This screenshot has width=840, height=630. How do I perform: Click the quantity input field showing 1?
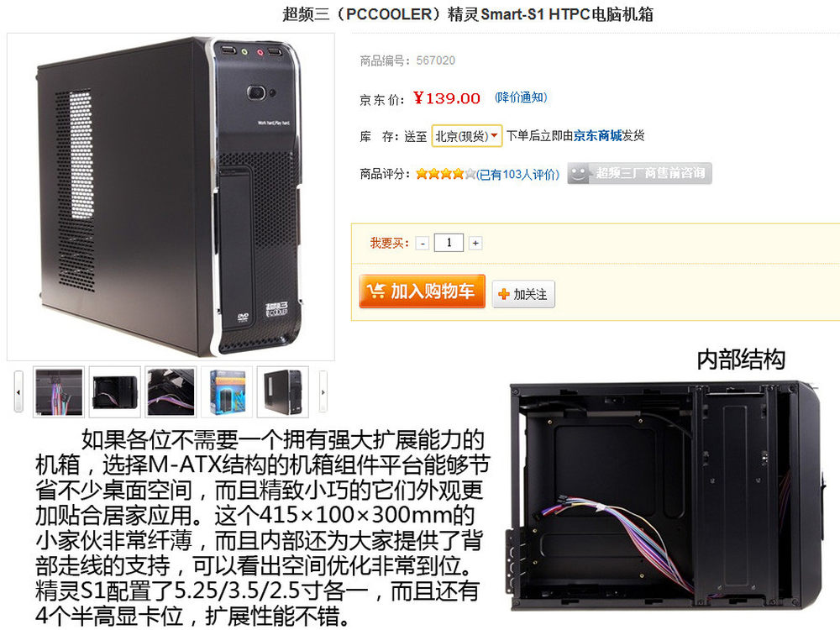[x=449, y=244]
